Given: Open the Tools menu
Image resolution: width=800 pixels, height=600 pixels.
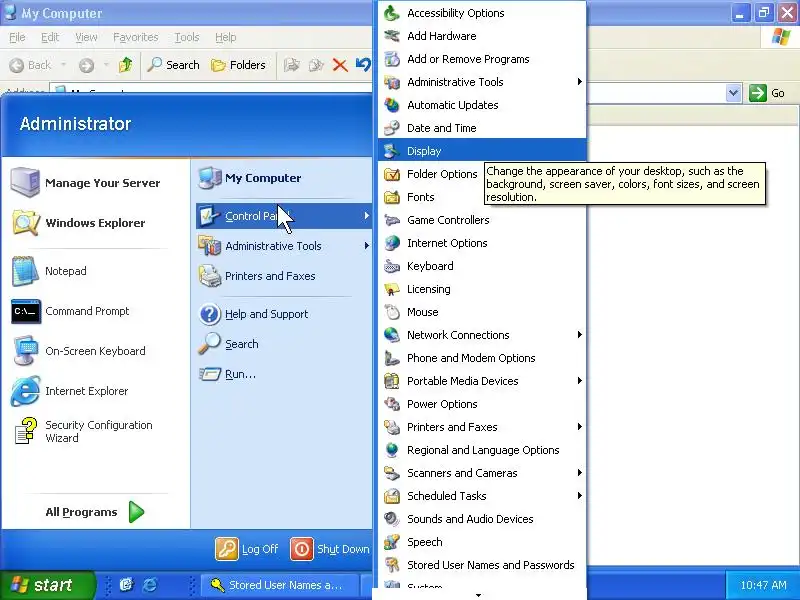Looking at the screenshot, I should [187, 37].
